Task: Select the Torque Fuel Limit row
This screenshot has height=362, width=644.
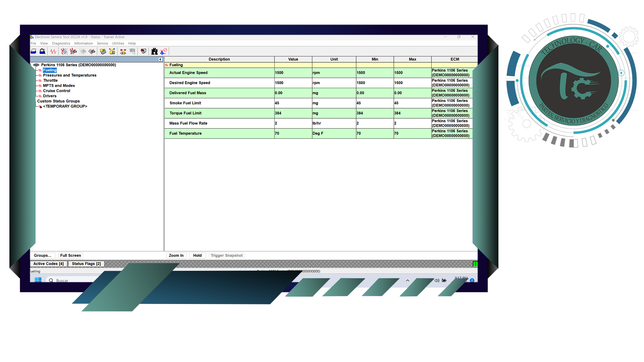Action: pos(318,113)
